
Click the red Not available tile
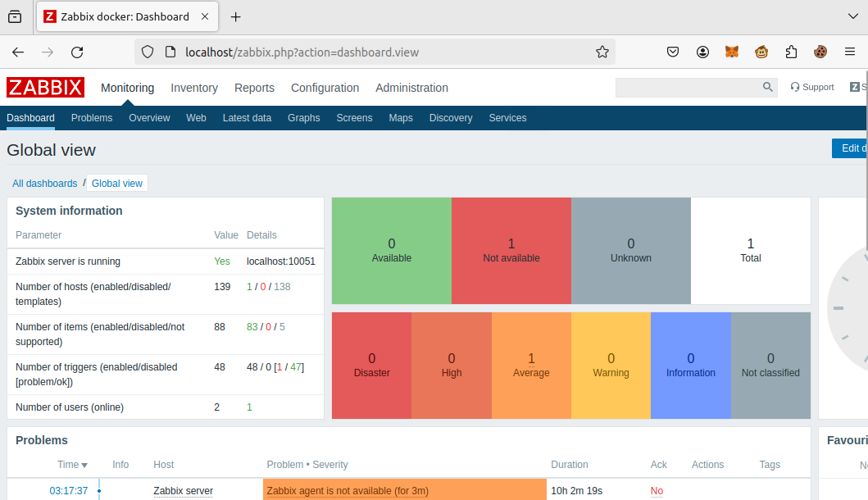(511, 251)
